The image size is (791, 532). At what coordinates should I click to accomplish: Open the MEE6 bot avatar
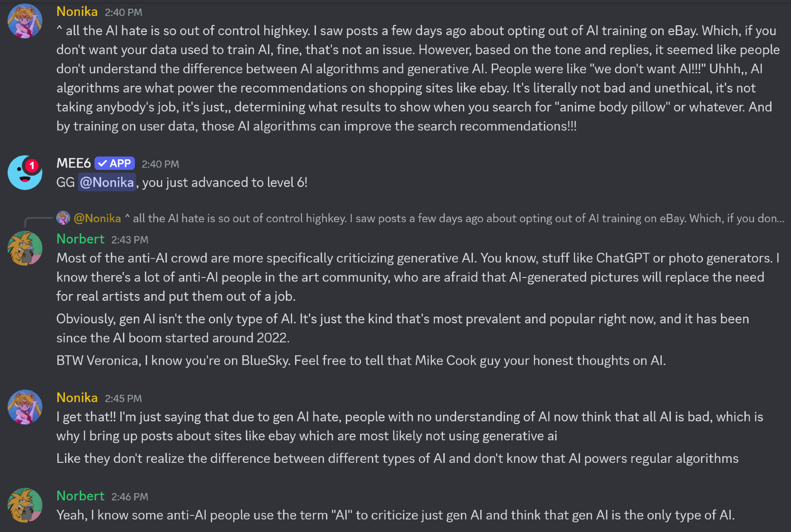(25, 173)
